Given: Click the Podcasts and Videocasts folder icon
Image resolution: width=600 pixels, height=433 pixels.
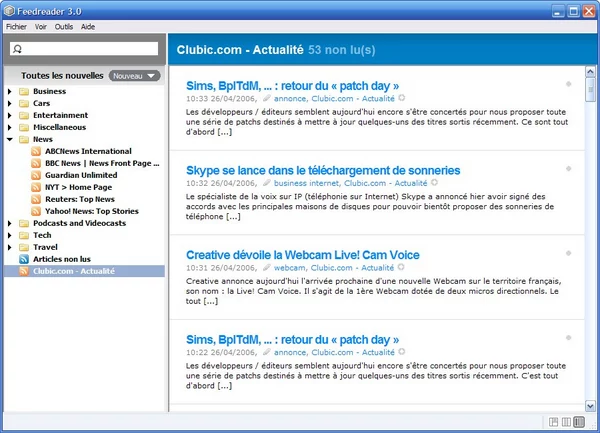Looking at the screenshot, I should pos(24,223).
